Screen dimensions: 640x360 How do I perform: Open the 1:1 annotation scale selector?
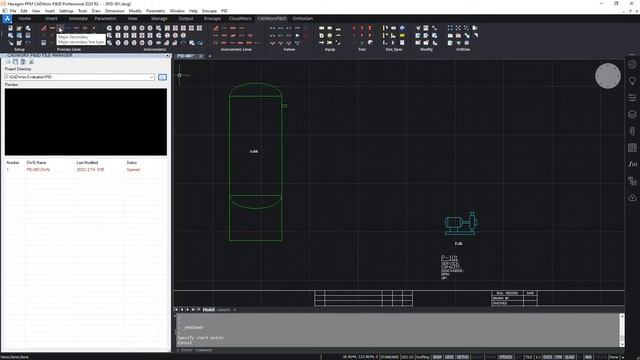coord(538,357)
